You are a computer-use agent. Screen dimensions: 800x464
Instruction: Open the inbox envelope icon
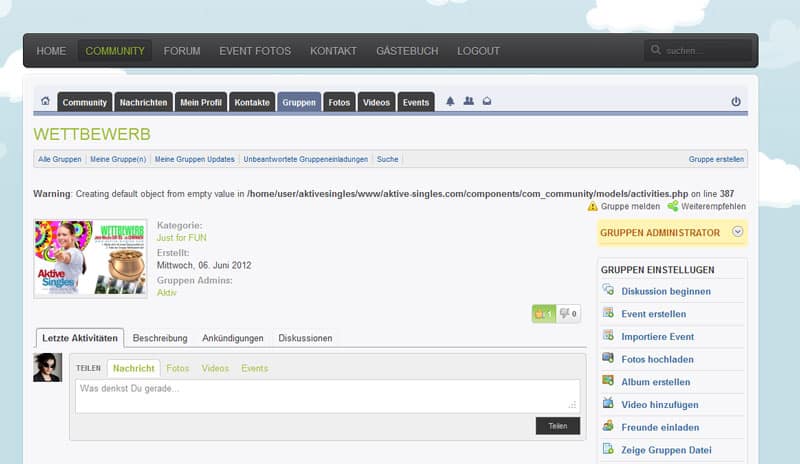pos(486,102)
